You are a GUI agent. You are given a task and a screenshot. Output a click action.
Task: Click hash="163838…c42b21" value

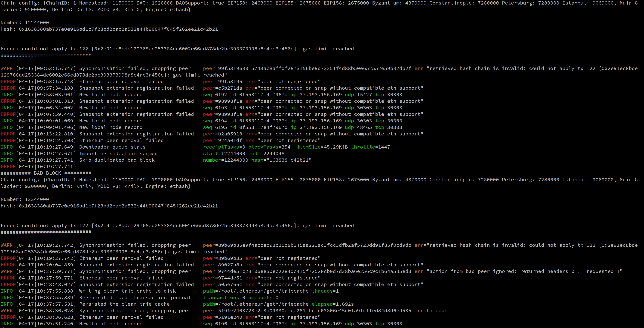(281, 160)
